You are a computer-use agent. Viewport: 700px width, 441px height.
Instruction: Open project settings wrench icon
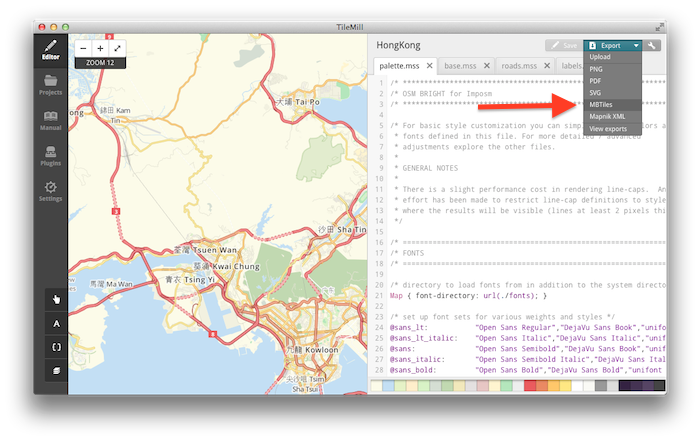652,46
